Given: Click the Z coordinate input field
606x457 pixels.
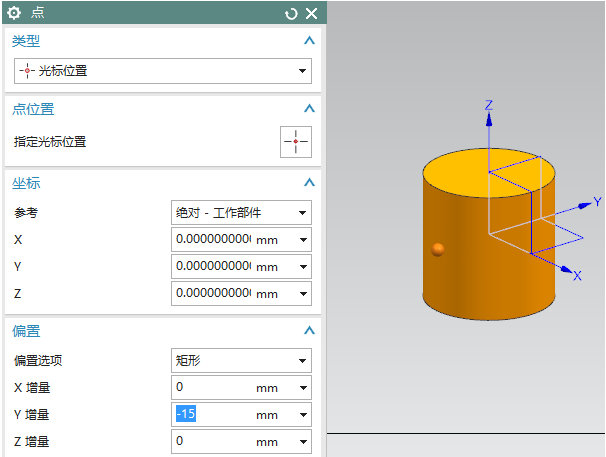Looking at the screenshot, I should (213, 293).
